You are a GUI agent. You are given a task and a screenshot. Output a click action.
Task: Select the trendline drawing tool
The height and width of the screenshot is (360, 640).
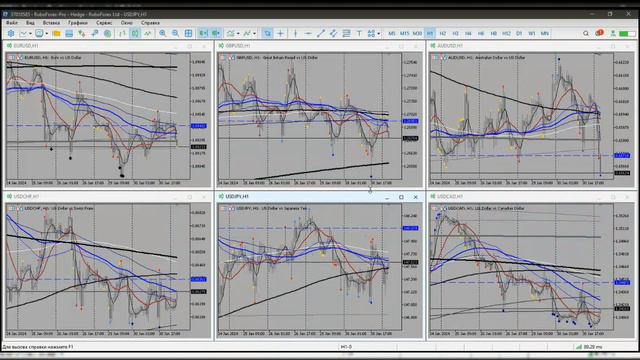pos(321,33)
